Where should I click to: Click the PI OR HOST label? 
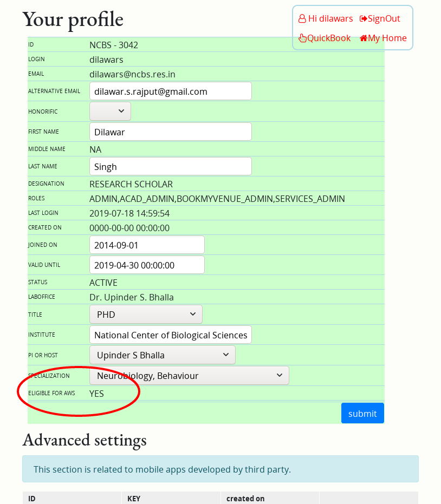point(43,355)
